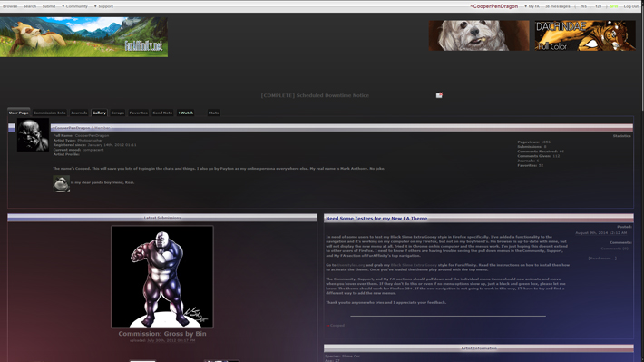The height and width of the screenshot is (362, 644).
Task: Click the Pageviews statistic value
Action: (x=545, y=142)
